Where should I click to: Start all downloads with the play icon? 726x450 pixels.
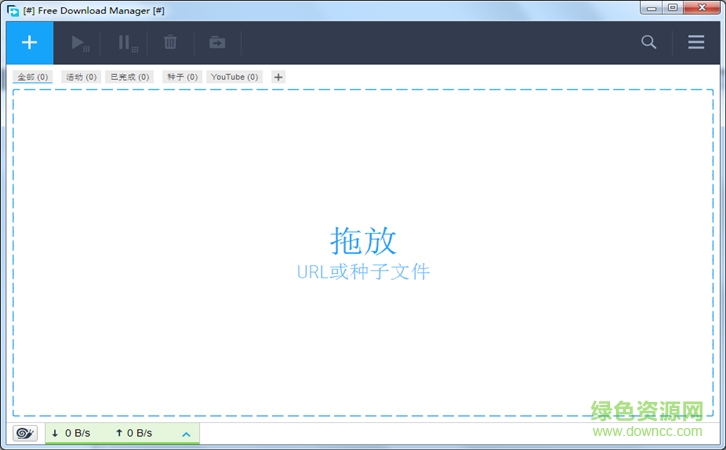(80, 43)
